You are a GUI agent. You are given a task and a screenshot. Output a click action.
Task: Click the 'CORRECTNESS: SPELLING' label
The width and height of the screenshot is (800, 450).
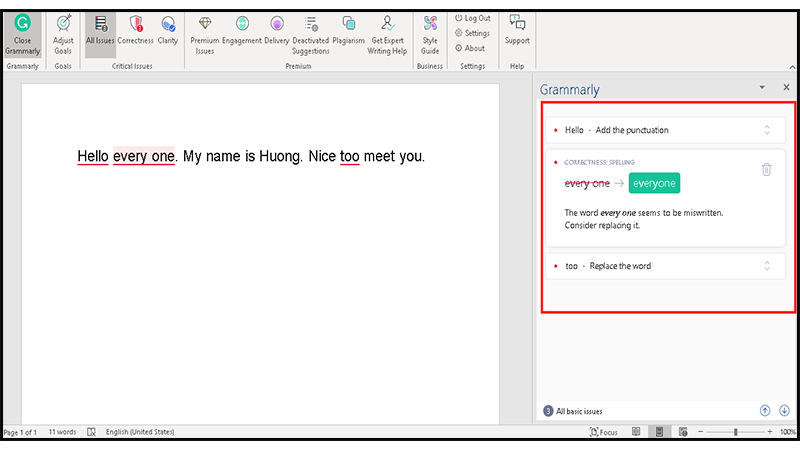[599, 162]
